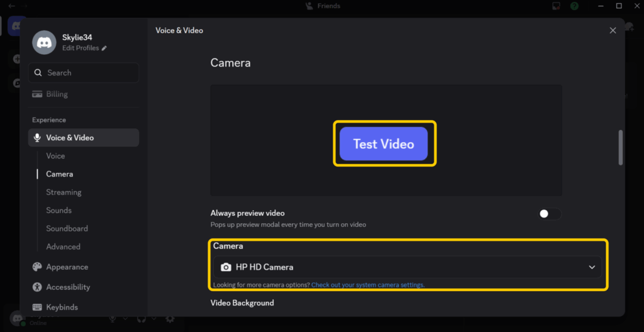Click the Appearance palette icon
Screen dimensions: 644x332
click(x=37, y=267)
